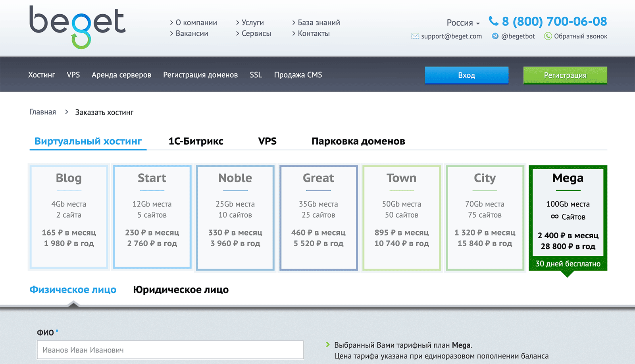This screenshot has height=364, width=635.
Task: Switch to Парковка доменов tab
Action: point(358,141)
